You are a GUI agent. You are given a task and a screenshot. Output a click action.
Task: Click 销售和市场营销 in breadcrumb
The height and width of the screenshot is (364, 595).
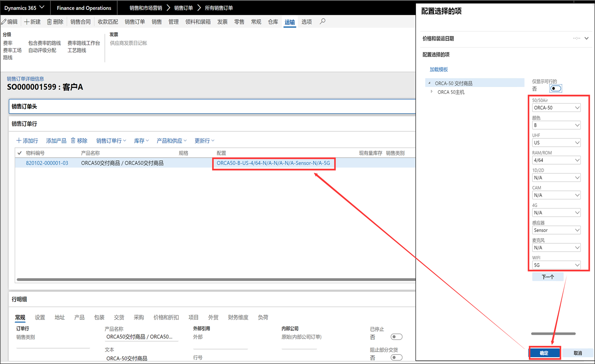click(x=146, y=8)
